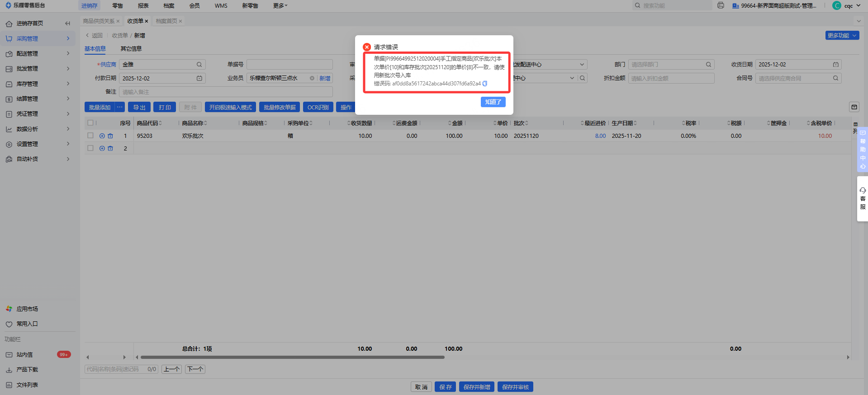
Task: Open the 更多 dropdown menu
Action: (280, 6)
